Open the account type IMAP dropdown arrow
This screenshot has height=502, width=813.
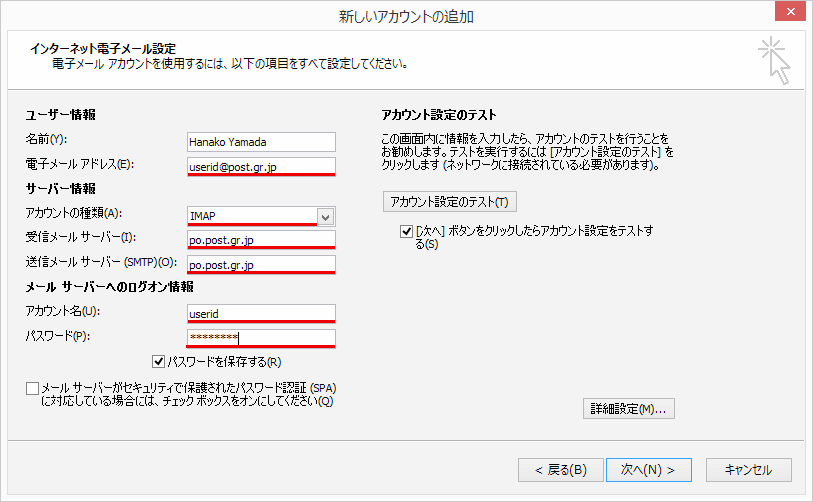coord(326,217)
